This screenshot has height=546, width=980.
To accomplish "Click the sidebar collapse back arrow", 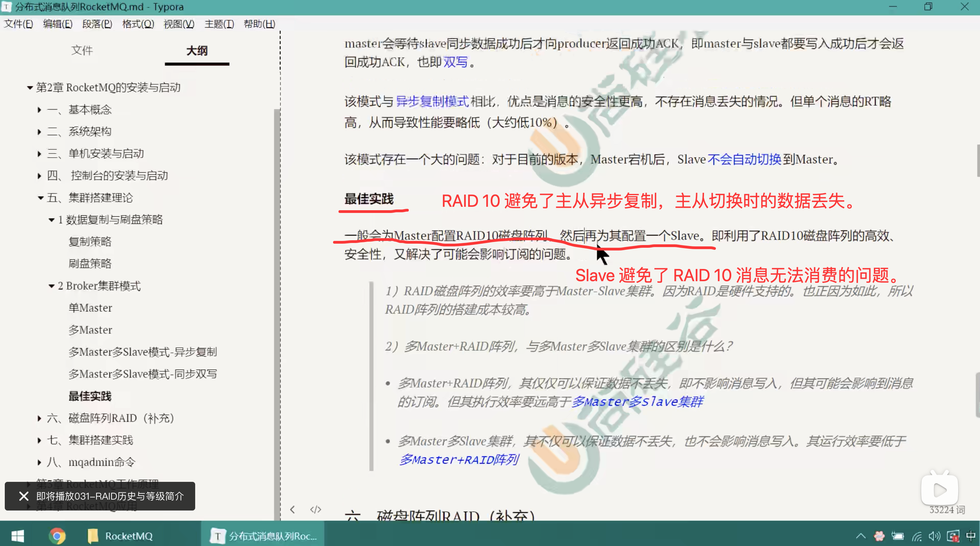I will pyautogui.click(x=292, y=509).
